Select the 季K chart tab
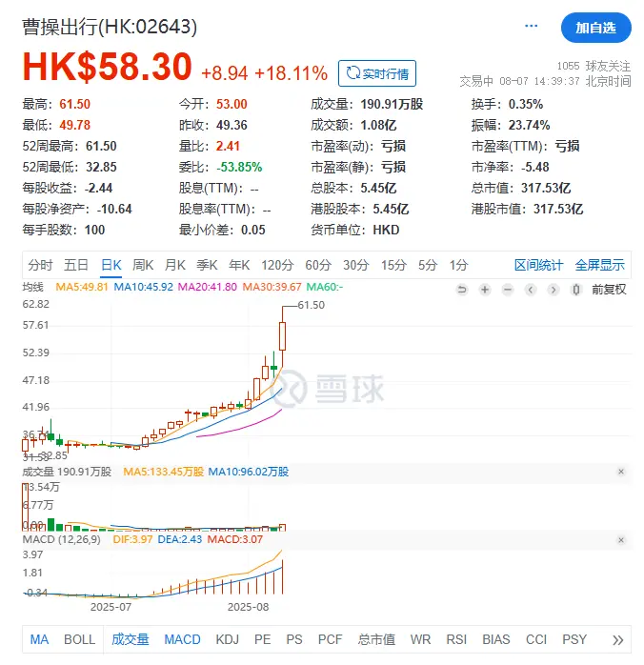Screen dimensions: 644x665 207,265
